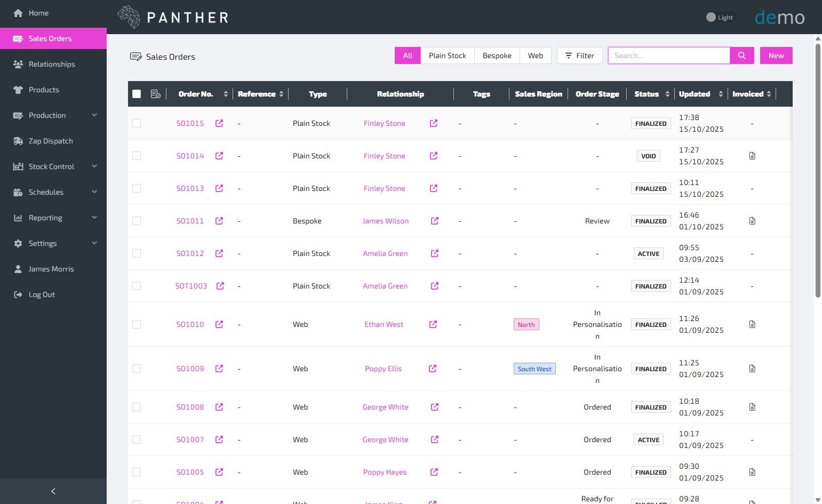
Task: Open order SO1012 link
Action: pos(190,253)
